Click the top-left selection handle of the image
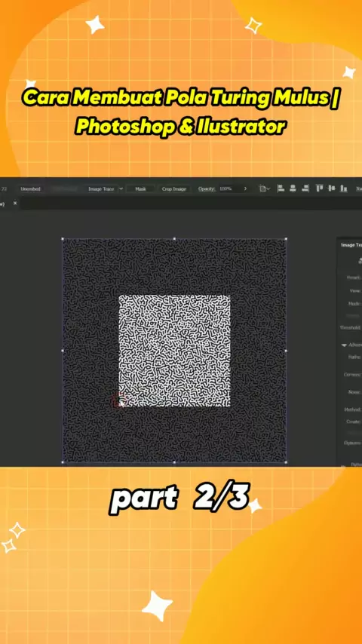 click(x=63, y=238)
